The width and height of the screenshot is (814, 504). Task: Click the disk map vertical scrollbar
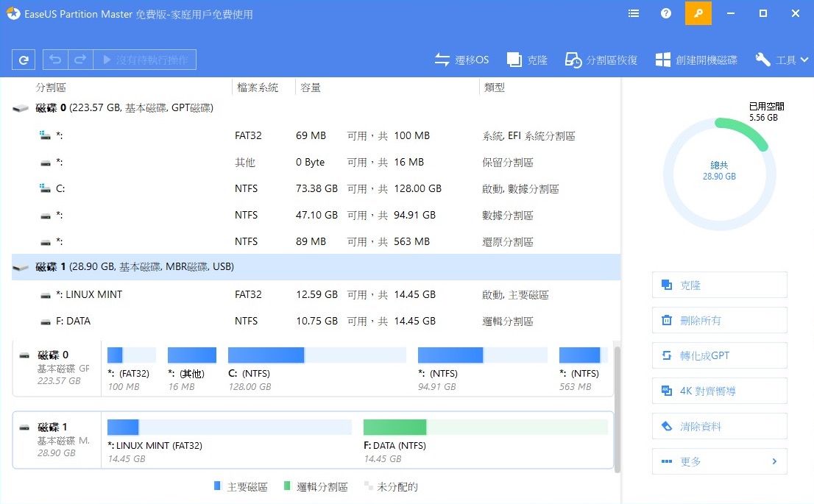click(x=617, y=408)
